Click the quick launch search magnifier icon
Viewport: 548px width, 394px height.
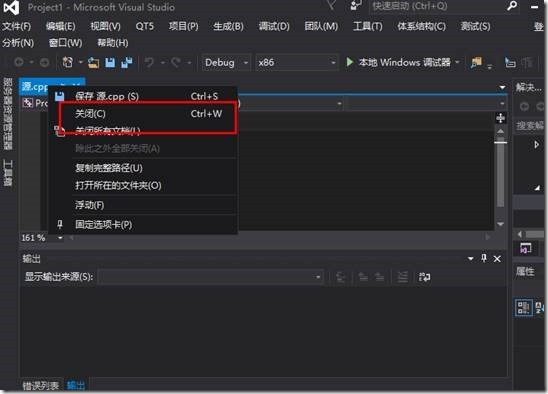(x=512, y=6)
